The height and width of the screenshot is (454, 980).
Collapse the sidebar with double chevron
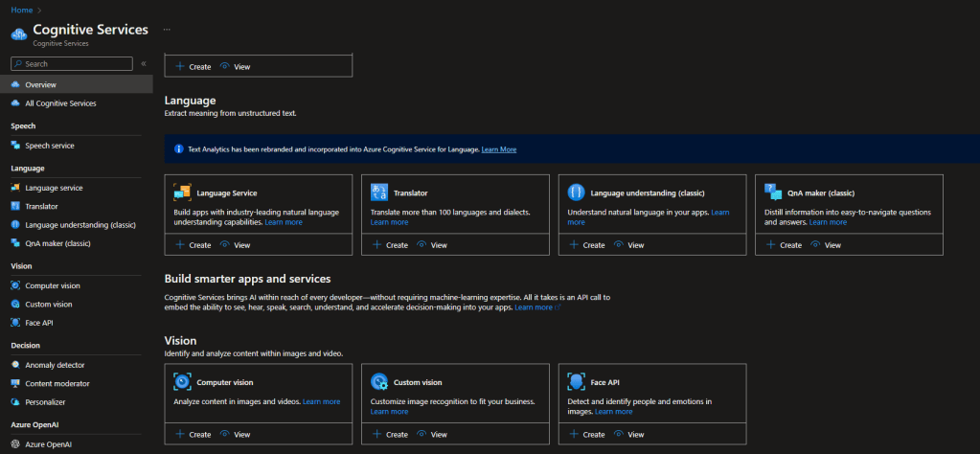[144, 64]
